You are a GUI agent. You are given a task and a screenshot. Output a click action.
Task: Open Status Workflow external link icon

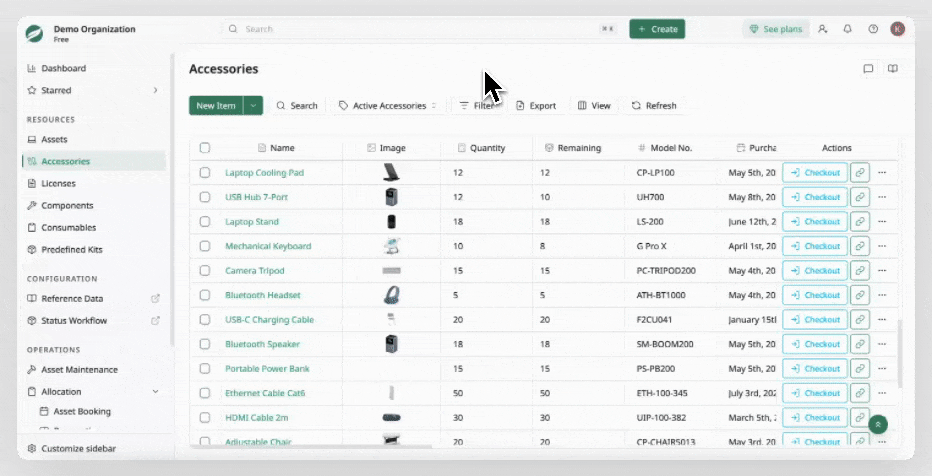[155, 320]
